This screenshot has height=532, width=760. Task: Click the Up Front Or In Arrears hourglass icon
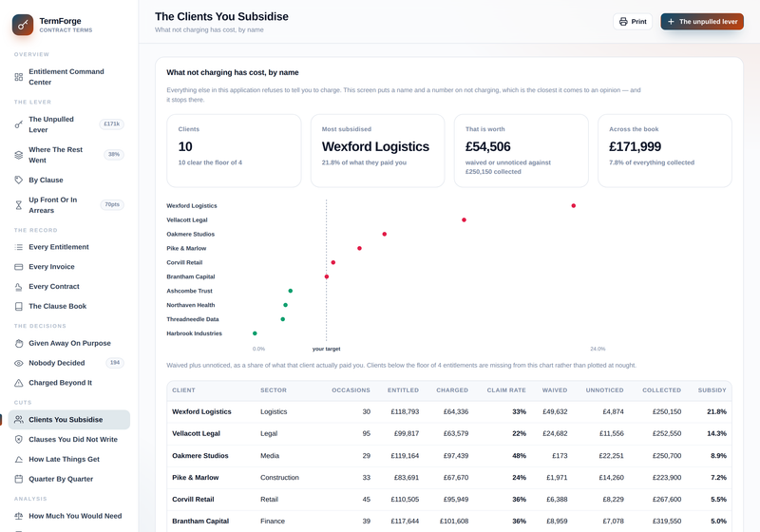pos(18,205)
